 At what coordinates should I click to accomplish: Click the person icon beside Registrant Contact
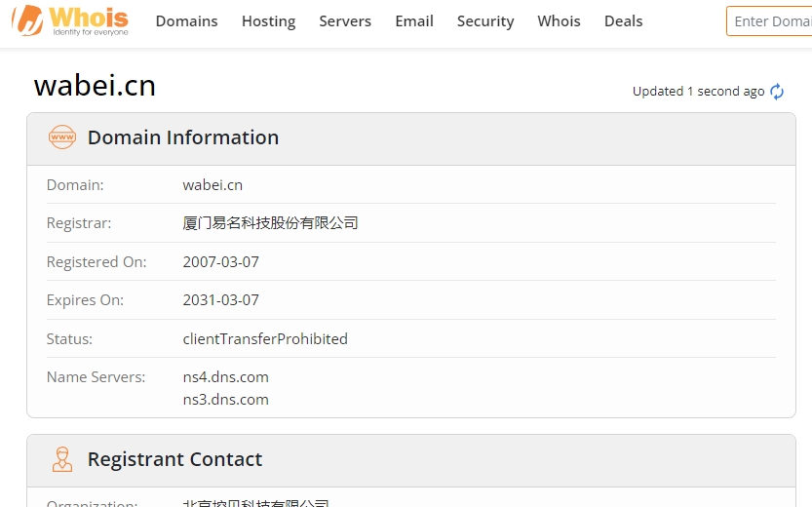point(62,459)
